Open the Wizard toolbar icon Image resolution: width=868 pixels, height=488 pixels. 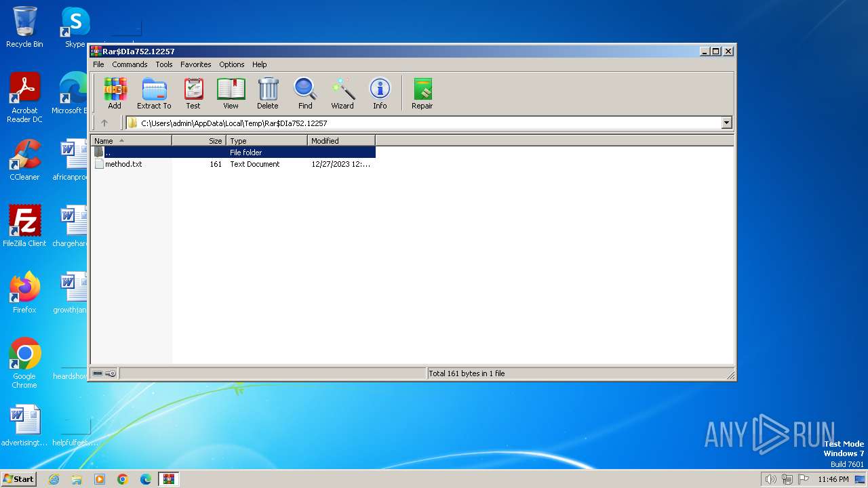(342, 93)
